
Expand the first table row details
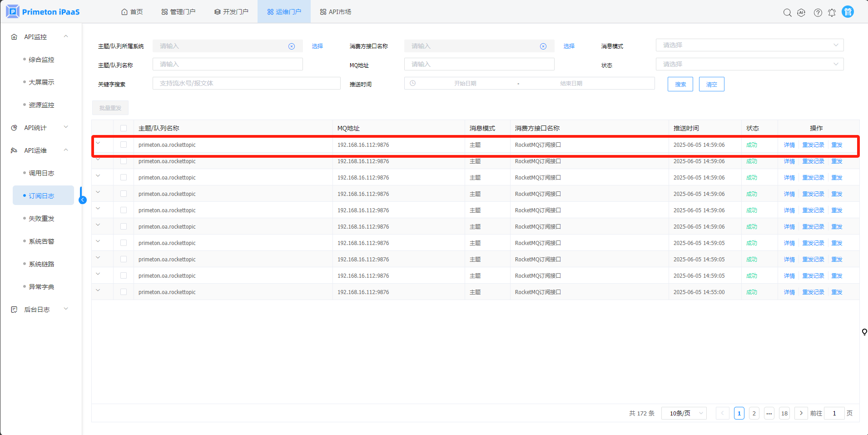[x=98, y=144]
